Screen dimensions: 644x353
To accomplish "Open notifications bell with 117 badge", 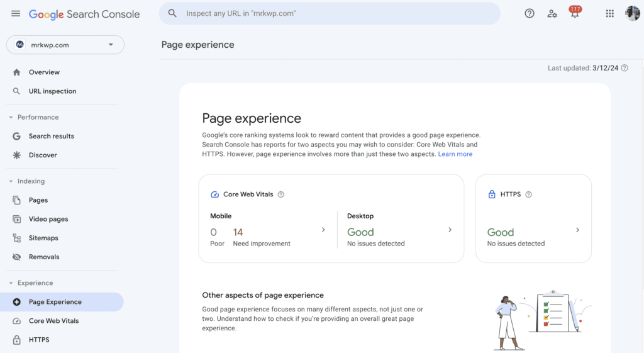I will (x=575, y=13).
